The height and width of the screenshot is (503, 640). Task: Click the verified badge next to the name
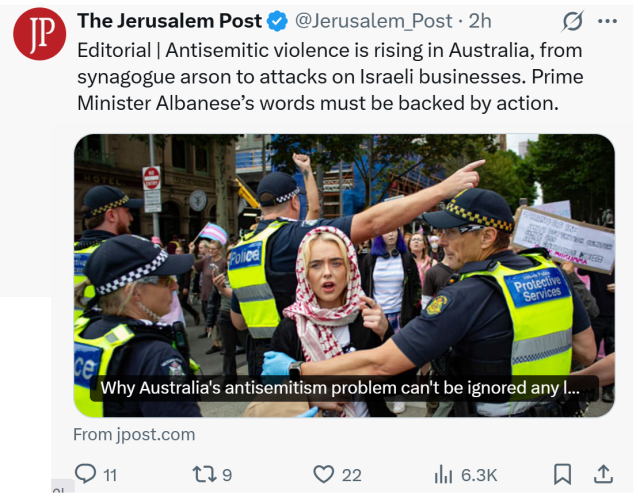277,22
